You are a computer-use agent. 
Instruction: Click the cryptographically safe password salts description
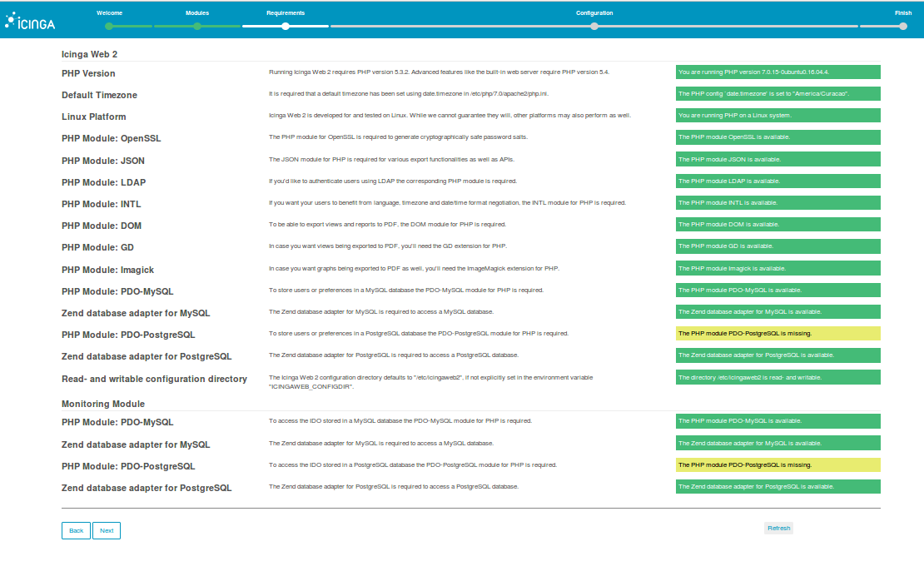click(399, 137)
